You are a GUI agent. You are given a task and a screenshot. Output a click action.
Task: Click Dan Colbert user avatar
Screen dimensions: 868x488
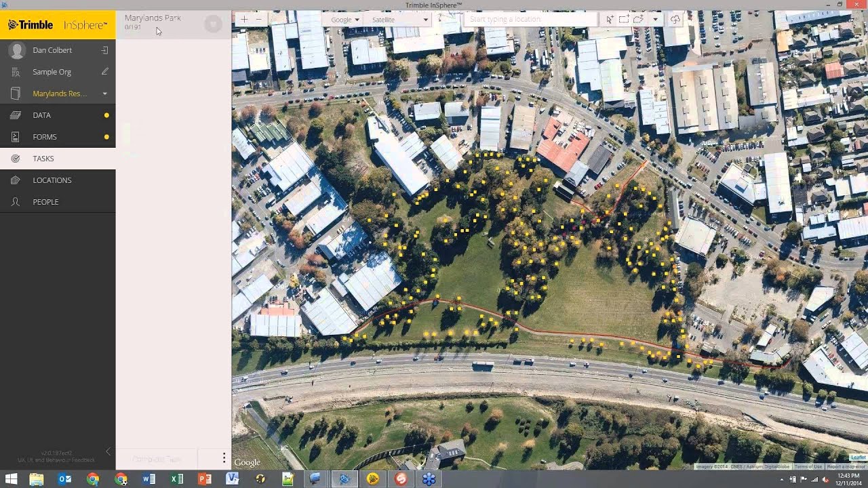[17, 50]
